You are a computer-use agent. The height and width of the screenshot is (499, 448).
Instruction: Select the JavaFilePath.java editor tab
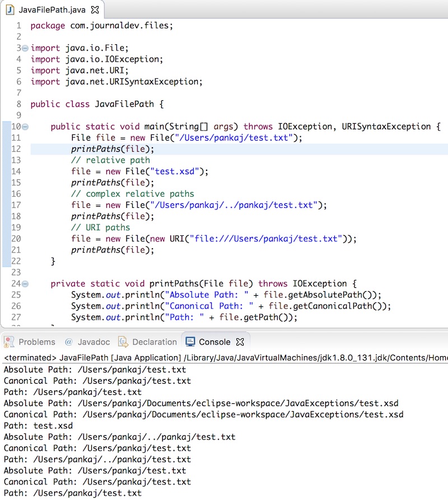[x=52, y=10]
